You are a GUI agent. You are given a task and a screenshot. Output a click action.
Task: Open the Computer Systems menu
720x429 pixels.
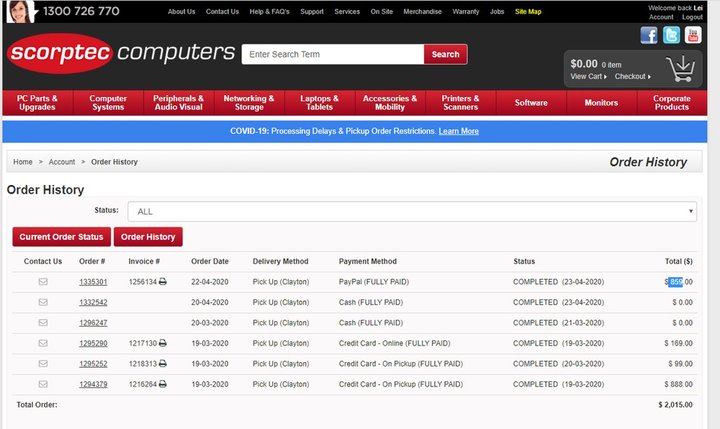(x=108, y=102)
